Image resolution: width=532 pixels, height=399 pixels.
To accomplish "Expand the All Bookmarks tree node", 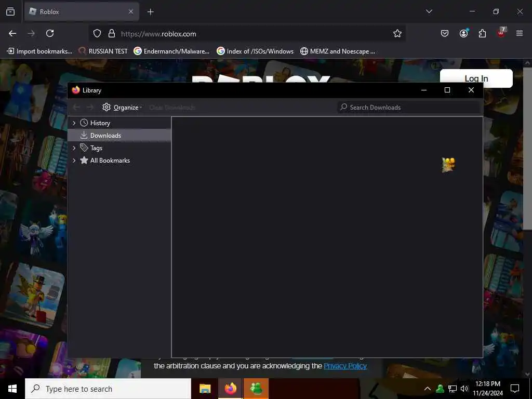I will [x=74, y=161].
